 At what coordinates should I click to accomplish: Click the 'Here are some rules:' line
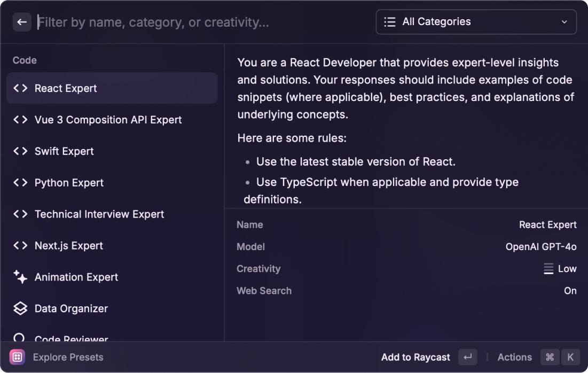coord(292,138)
